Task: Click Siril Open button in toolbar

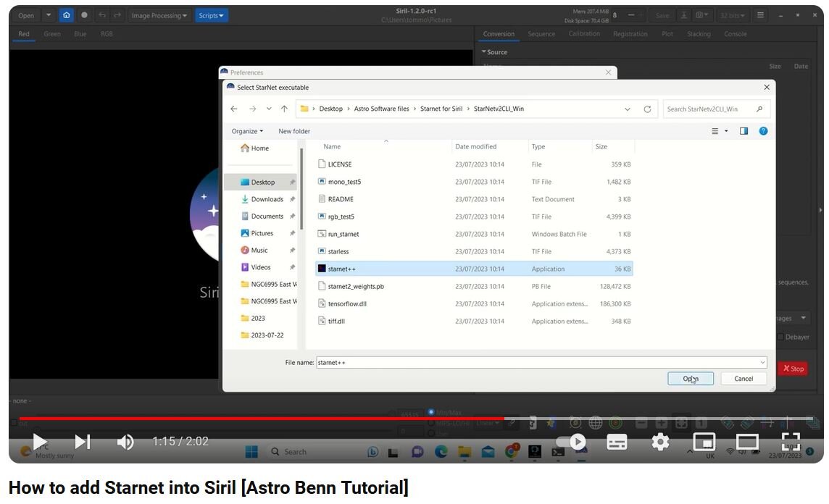Action: tap(26, 15)
